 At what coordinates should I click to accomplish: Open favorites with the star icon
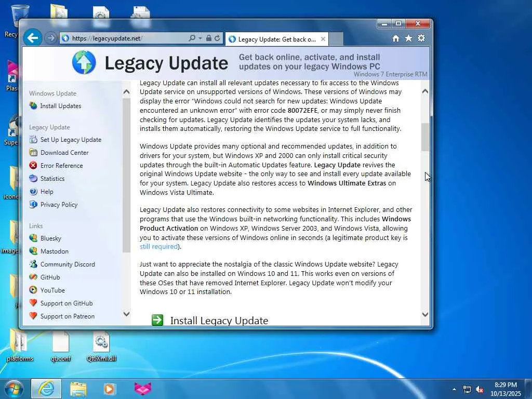pos(408,38)
